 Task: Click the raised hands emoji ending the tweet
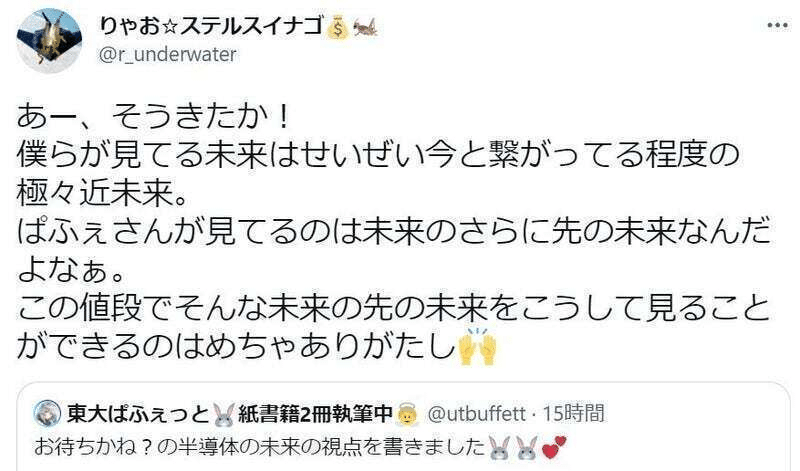click(477, 346)
